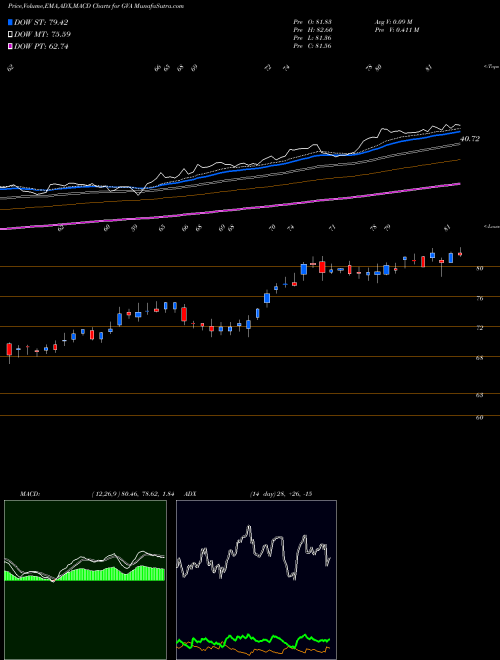Viewport: 500px width, 660px height.
Task: Select the DOW PT: 62.74 label
Action: pyautogui.click(x=41, y=46)
